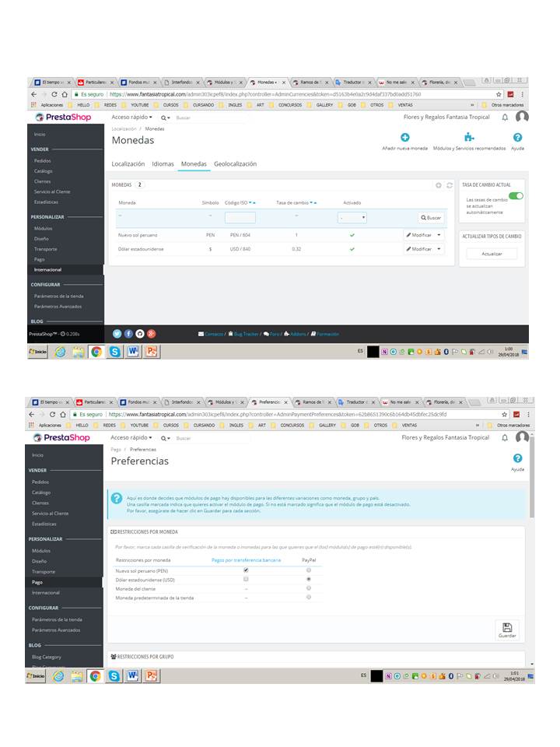This screenshot has width=560, height=747.
Task: Click Ayuda icon on Preferencias page
Action: click(518, 458)
